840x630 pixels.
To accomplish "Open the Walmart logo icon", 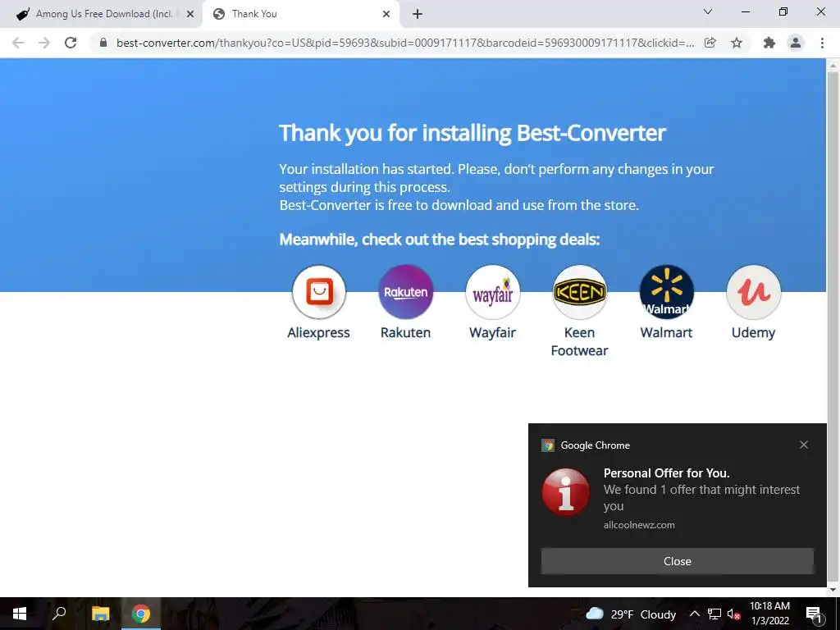I will tap(666, 292).
